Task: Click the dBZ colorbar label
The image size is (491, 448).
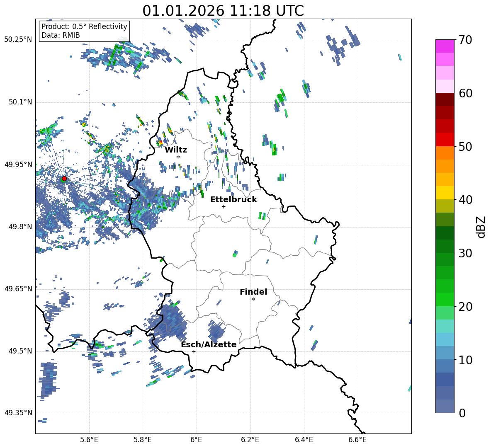Action: pos(481,227)
